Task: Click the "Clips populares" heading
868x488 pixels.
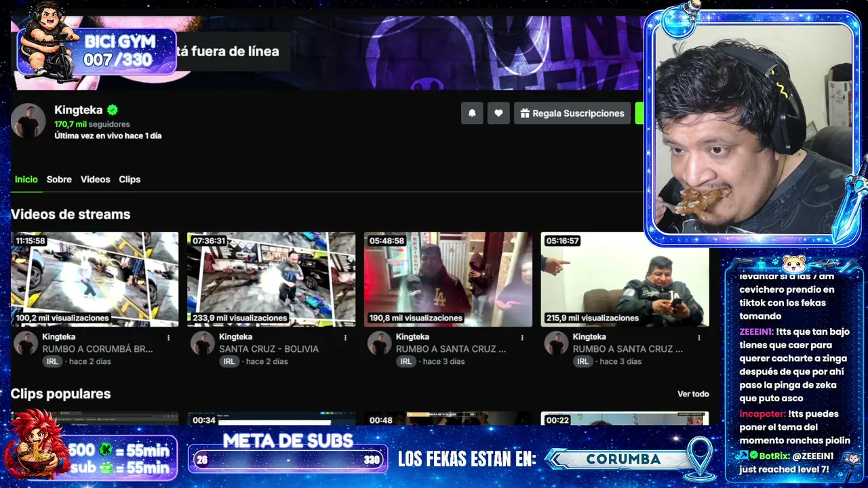Action: click(60, 394)
